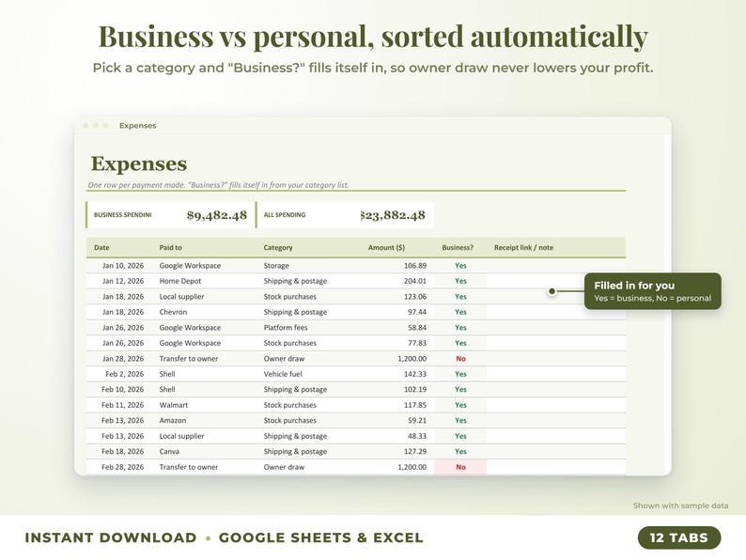Open the Vehicle fuel category cell
This screenshot has height=560, width=746.
click(x=283, y=374)
